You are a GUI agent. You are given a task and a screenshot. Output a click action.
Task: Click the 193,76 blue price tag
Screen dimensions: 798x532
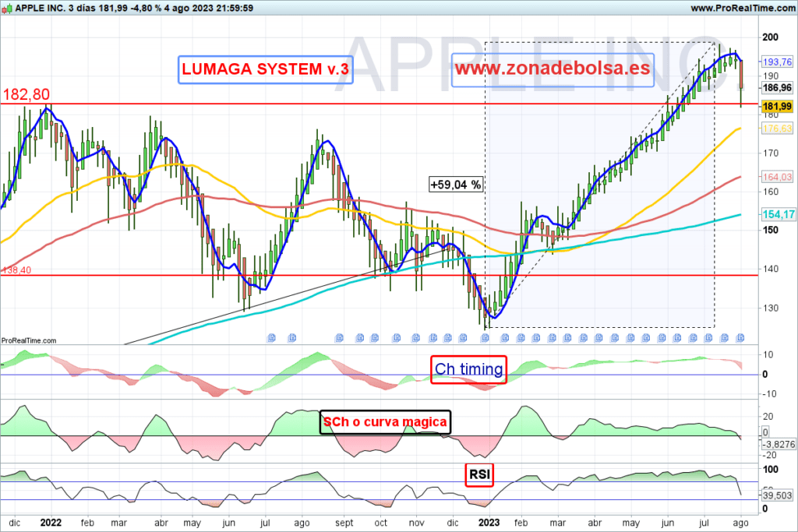click(x=777, y=62)
